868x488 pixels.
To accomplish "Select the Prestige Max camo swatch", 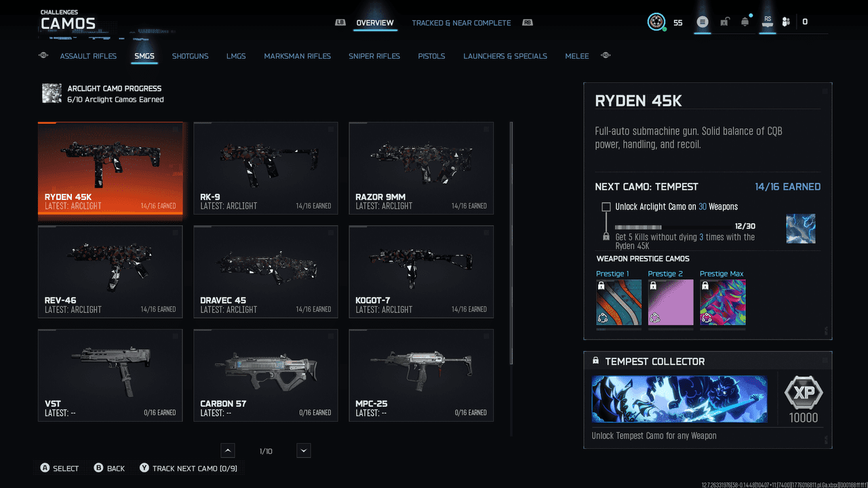I will [x=722, y=302].
